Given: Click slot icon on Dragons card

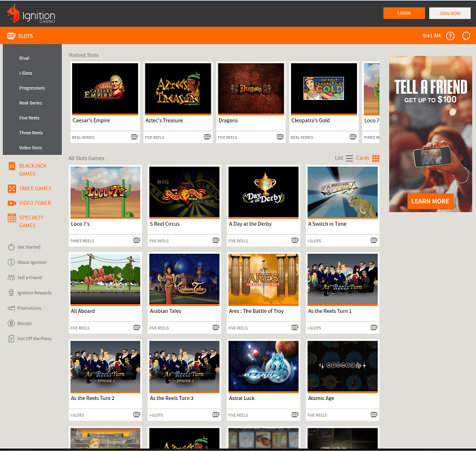Looking at the screenshot, I should click(280, 137).
